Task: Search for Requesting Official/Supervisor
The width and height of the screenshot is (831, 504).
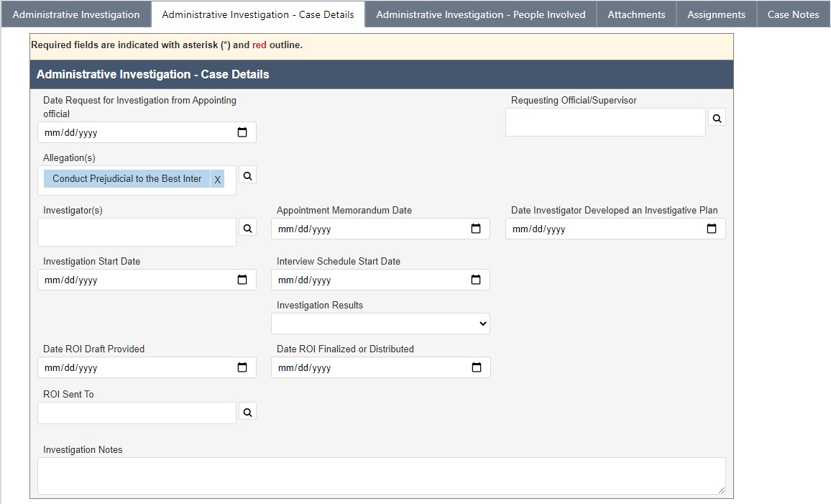Action: click(x=717, y=118)
